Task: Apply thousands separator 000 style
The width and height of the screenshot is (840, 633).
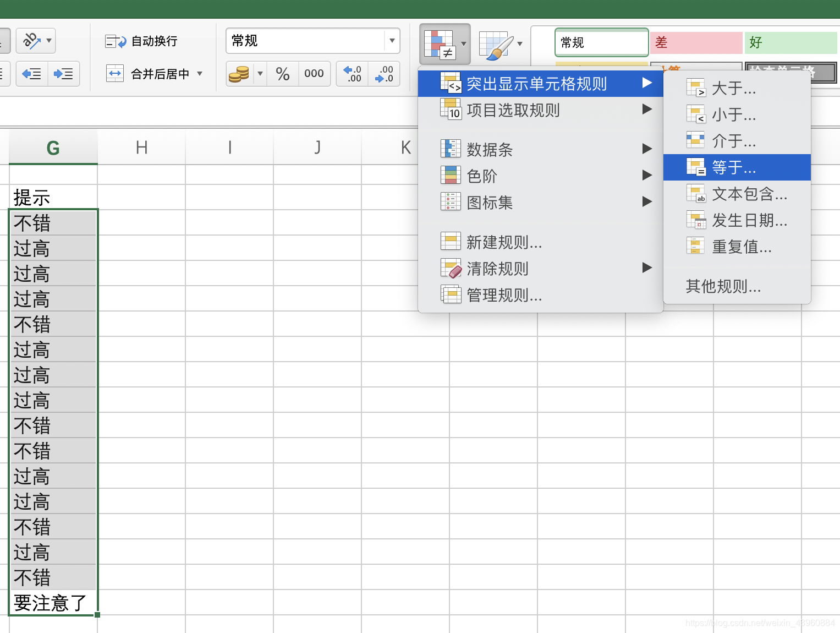Action: (314, 74)
